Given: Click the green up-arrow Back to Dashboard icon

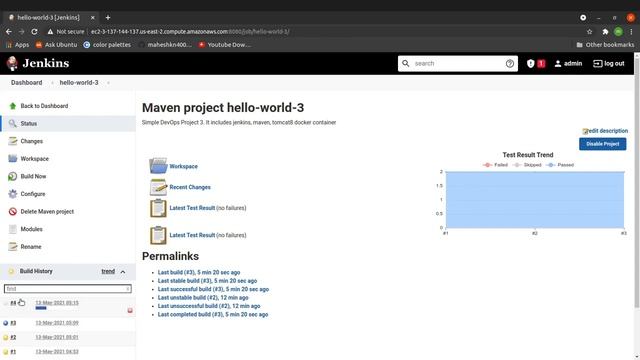Looking at the screenshot, I should 13,106.
